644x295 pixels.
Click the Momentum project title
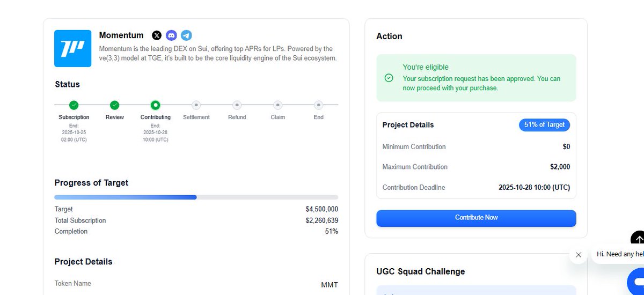coord(121,35)
